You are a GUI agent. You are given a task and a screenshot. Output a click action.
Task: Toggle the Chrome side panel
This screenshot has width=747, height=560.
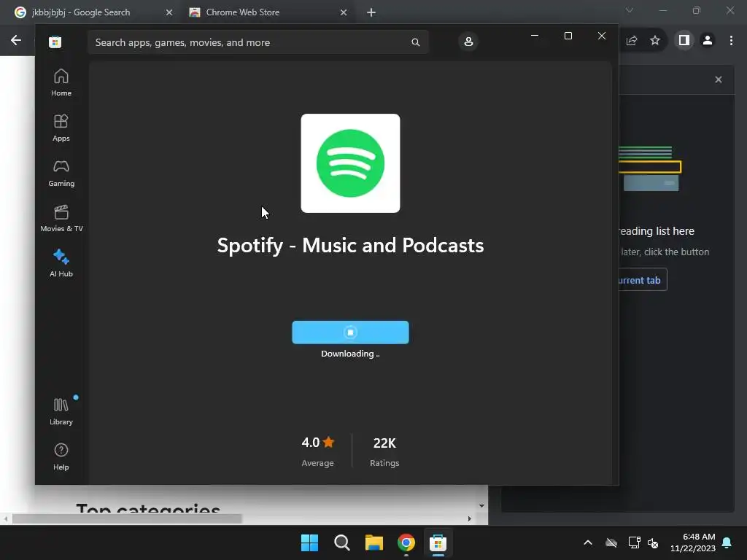(684, 41)
